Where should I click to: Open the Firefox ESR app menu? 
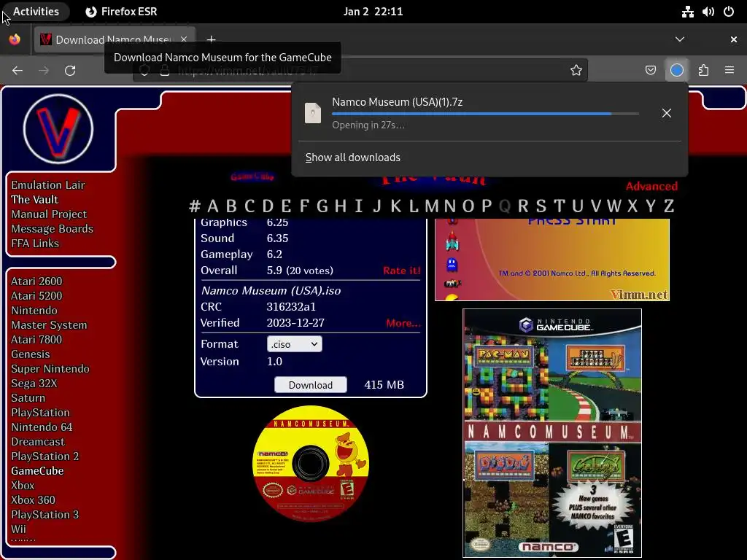tap(122, 12)
